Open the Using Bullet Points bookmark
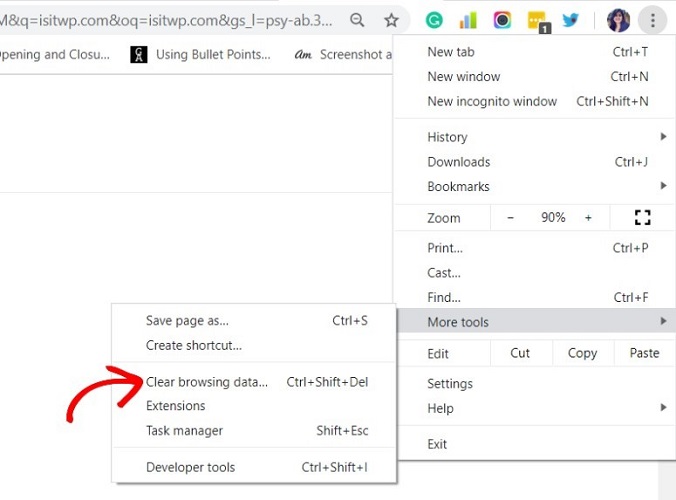676x500 pixels. coord(200,55)
